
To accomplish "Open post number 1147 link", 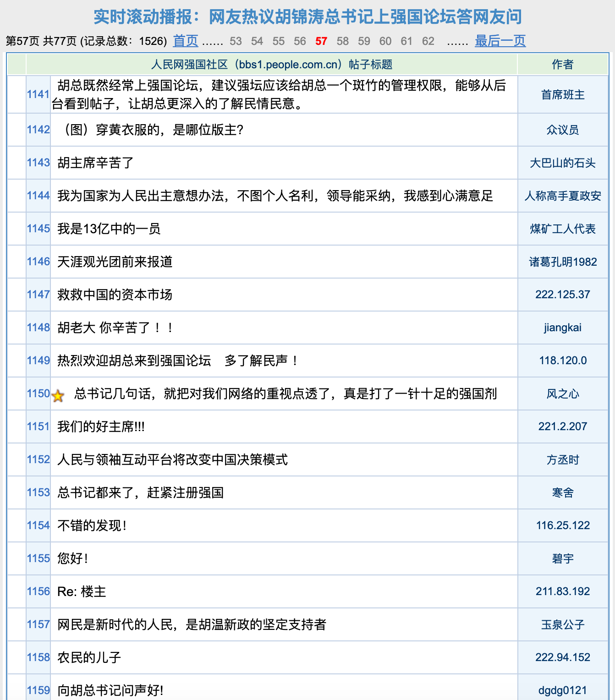I will (x=38, y=295).
